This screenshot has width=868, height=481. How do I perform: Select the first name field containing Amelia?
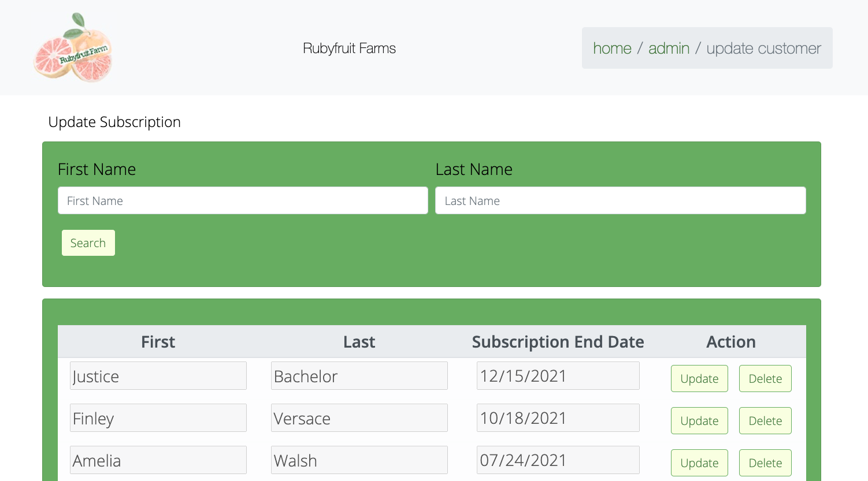(x=158, y=460)
